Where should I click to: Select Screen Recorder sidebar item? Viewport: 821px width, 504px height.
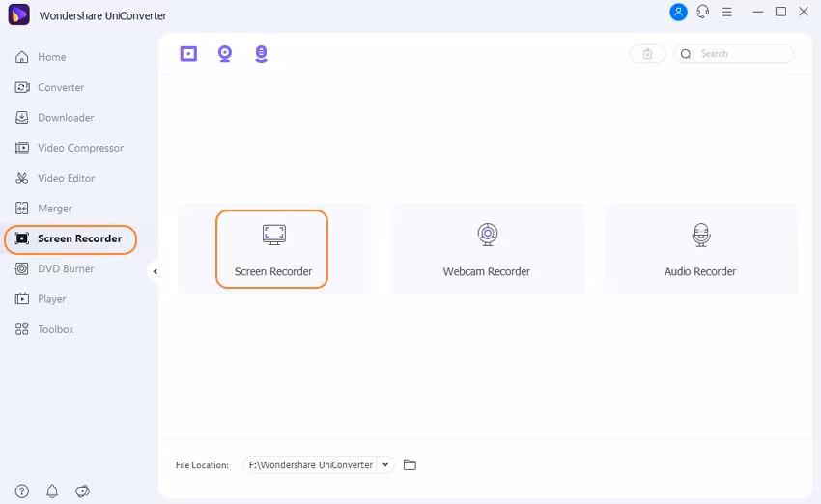(71, 239)
